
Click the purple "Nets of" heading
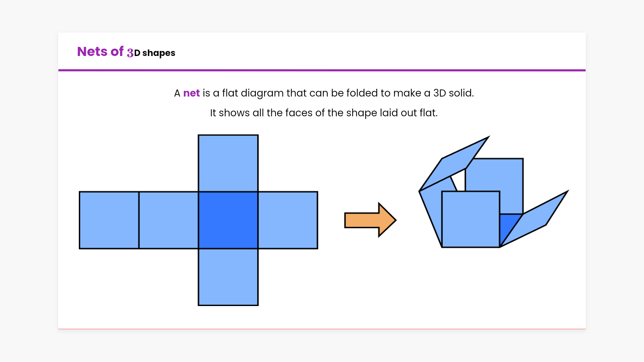click(x=100, y=52)
